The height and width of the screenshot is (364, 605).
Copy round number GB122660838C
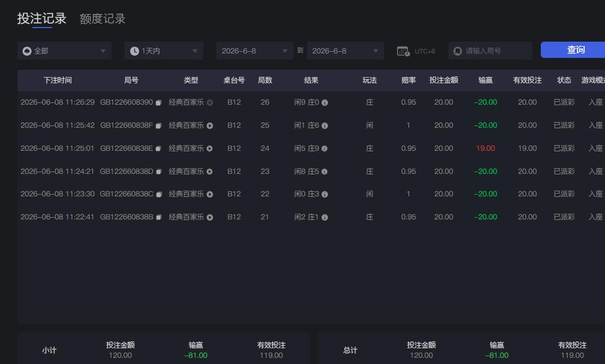159,194
